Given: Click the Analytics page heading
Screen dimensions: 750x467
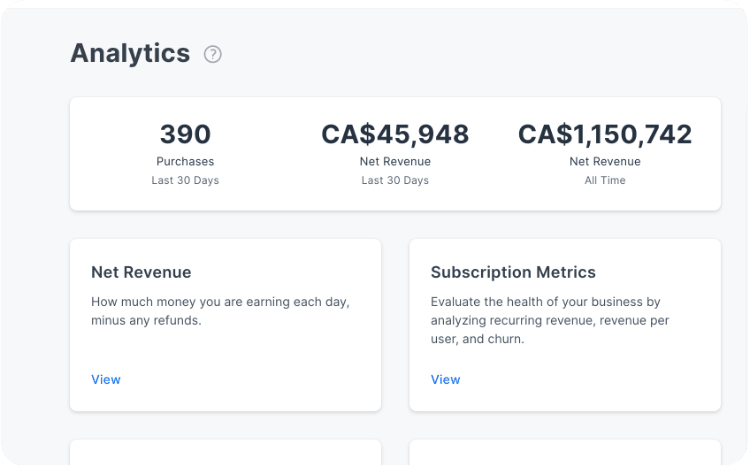Looking at the screenshot, I should (130, 53).
